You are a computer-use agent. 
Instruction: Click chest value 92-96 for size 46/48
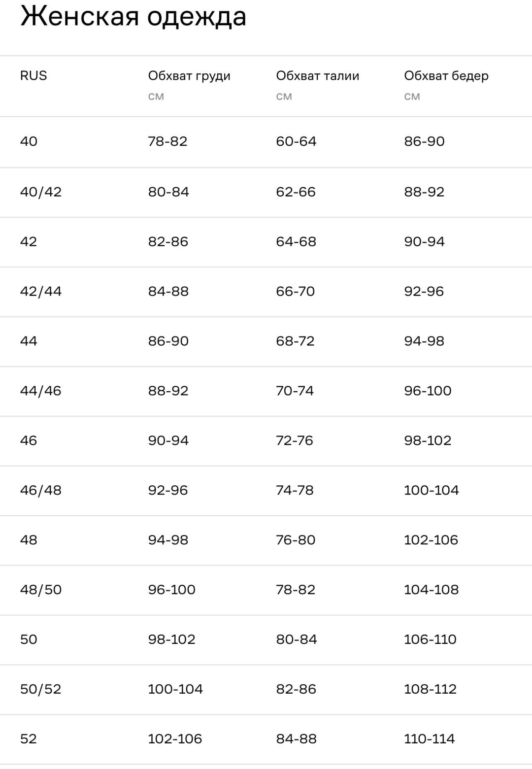click(168, 490)
